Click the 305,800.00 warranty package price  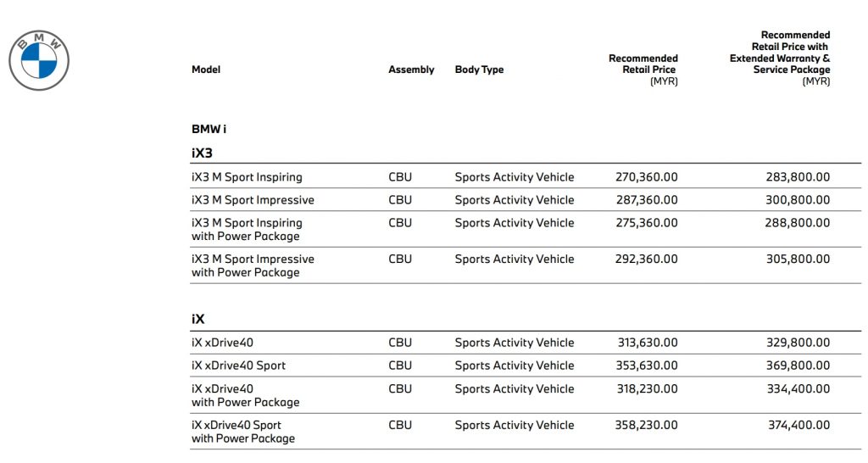pos(798,259)
